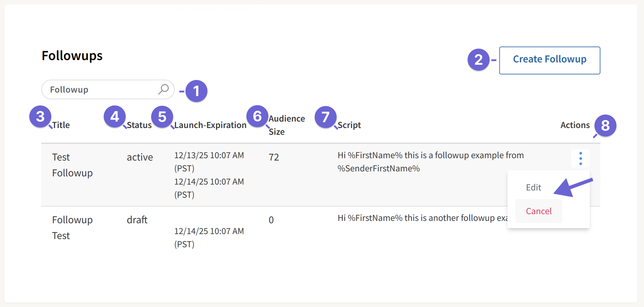Sort by the Audience Size column
The height and width of the screenshot is (307, 644).
tap(286, 125)
